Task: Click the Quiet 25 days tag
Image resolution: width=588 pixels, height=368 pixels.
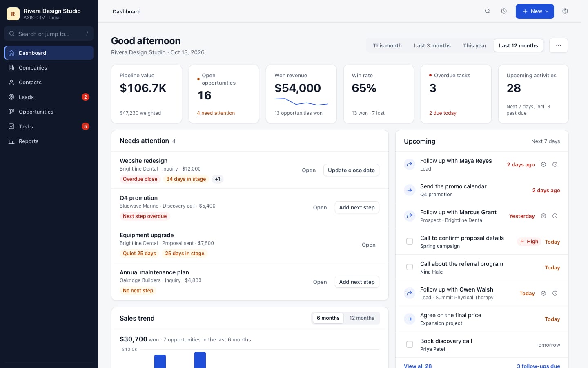Action: point(139,254)
